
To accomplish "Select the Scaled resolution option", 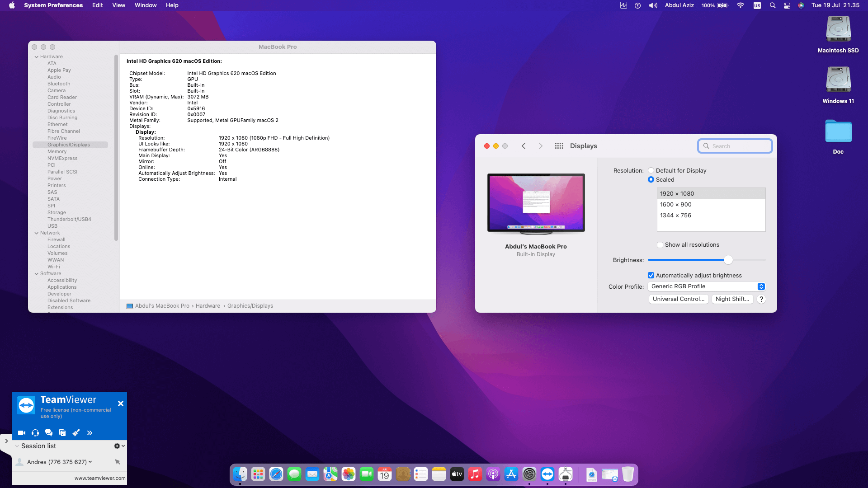I will [x=651, y=179].
